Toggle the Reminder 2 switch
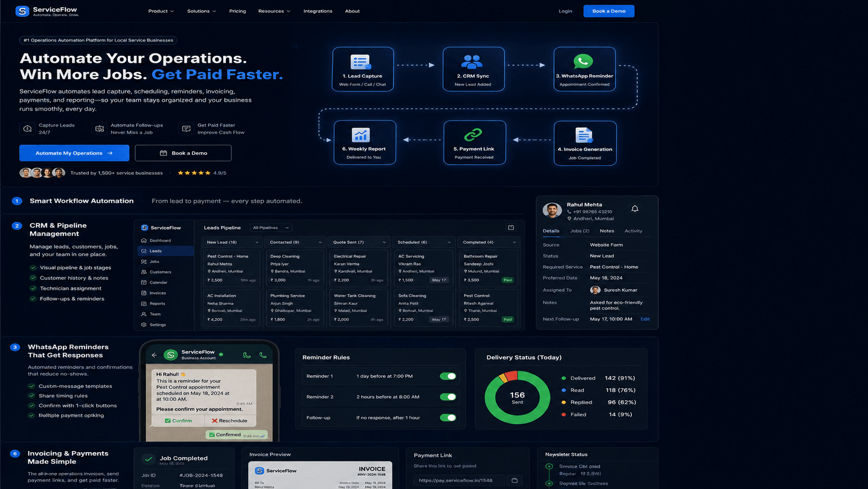Image resolution: width=868 pixels, height=489 pixels. (x=447, y=397)
